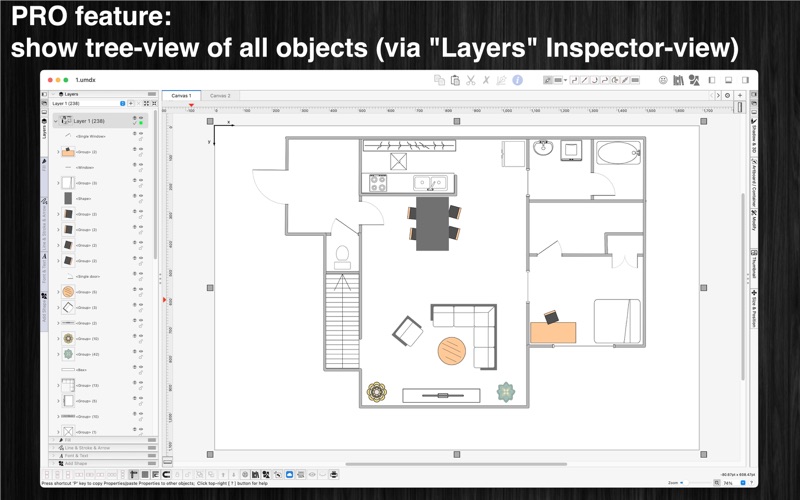Expand the Group (42) plant row
Image resolution: width=800 pixels, height=500 pixels.
tap(58, 354)
